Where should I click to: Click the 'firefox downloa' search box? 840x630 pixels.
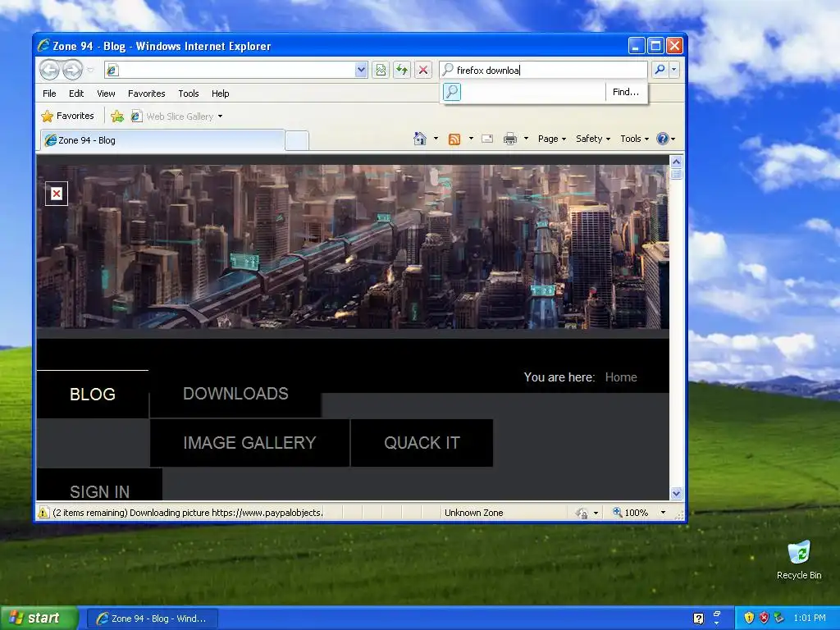[x=543, y=70]
